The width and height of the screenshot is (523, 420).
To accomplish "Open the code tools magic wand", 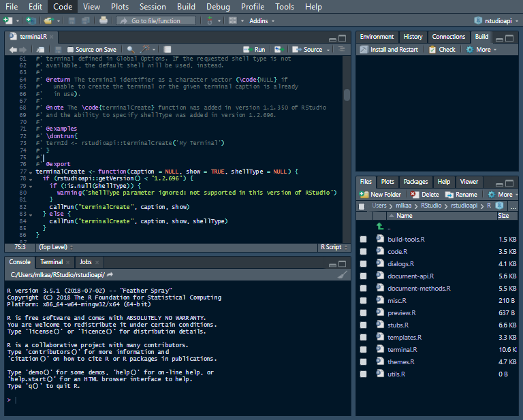I will [x=145, y=50].
